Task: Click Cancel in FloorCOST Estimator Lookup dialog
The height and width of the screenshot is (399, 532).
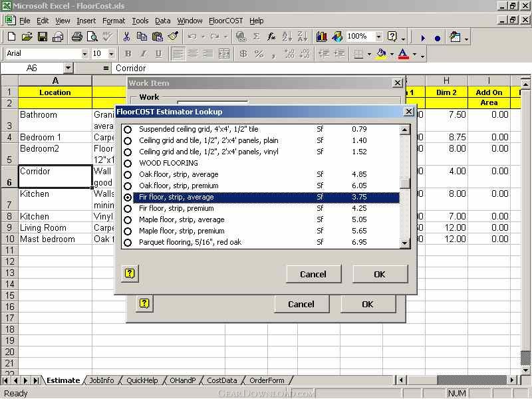Action: [x=313, y=274]
